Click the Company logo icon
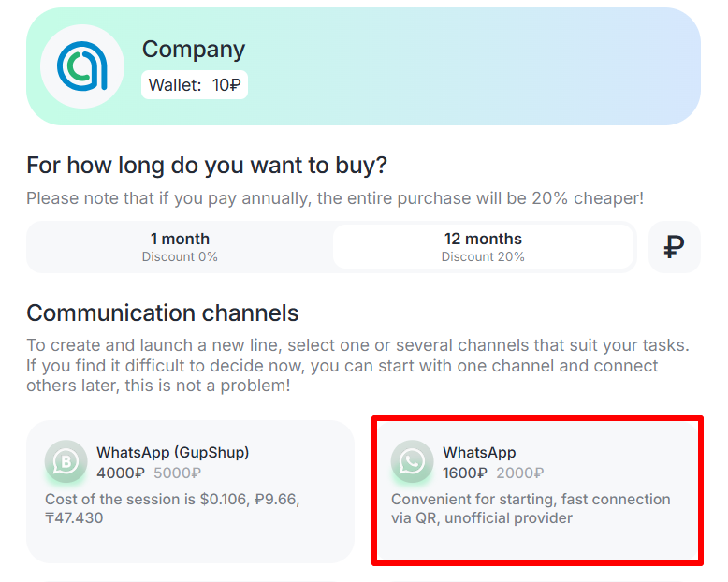 (82, 66)
